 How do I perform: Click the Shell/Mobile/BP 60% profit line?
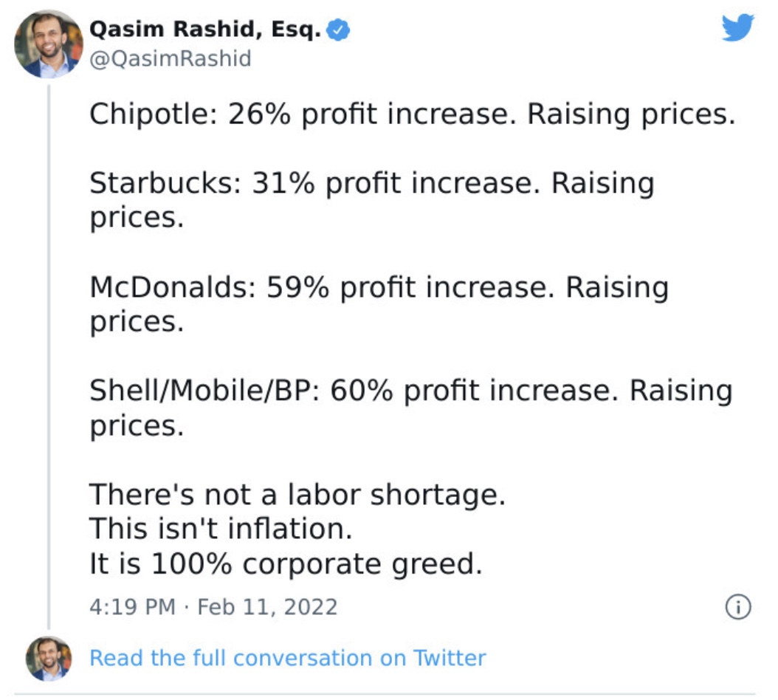coord(411,408)
